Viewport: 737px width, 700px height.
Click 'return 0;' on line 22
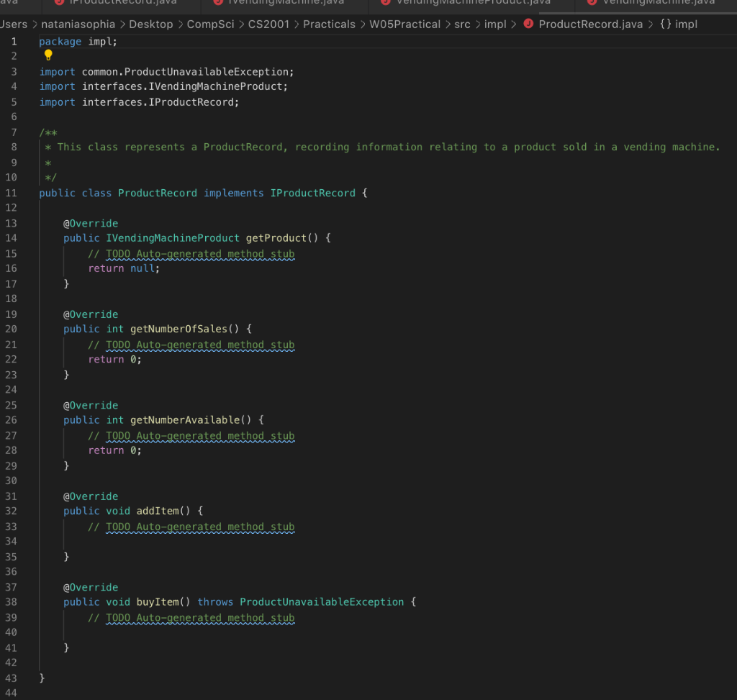[114, 360]
